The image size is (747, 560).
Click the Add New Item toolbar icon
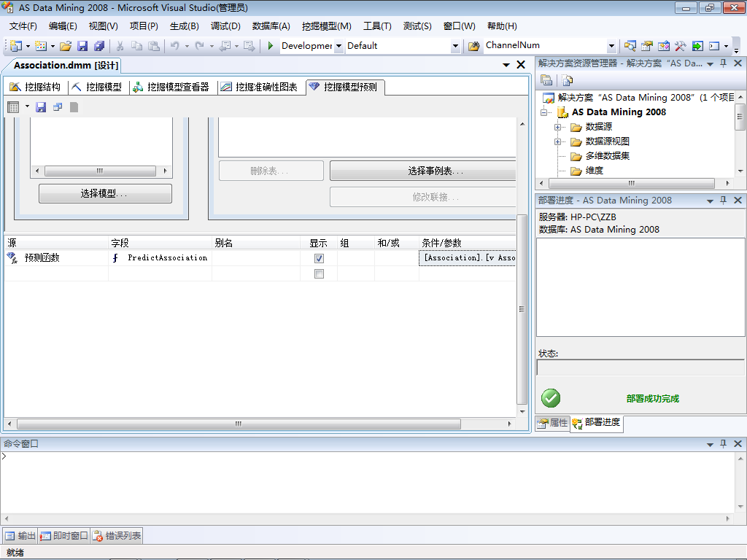pos(41,46)
